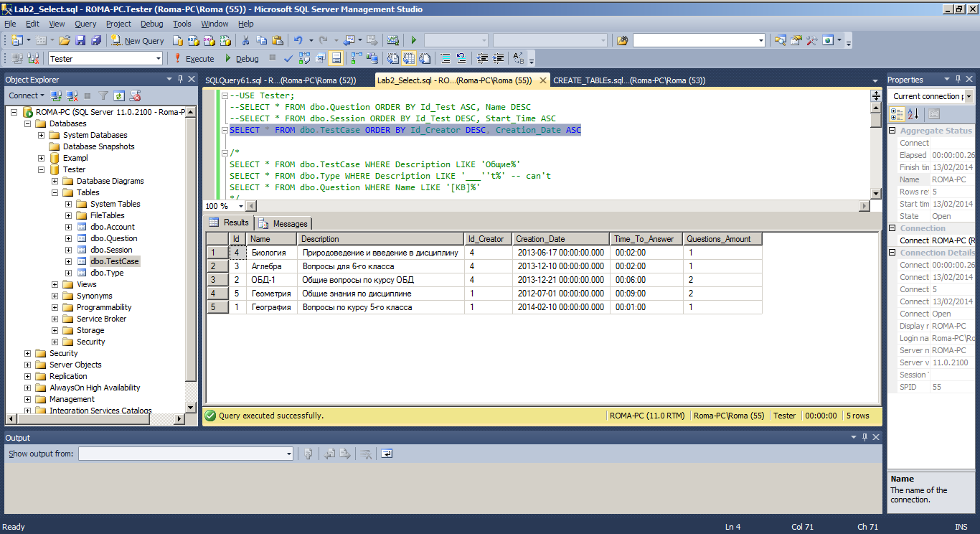This screenshot has height=534, width=980.
Task: Select result cell 'Биология'
Action: [272, 253]
